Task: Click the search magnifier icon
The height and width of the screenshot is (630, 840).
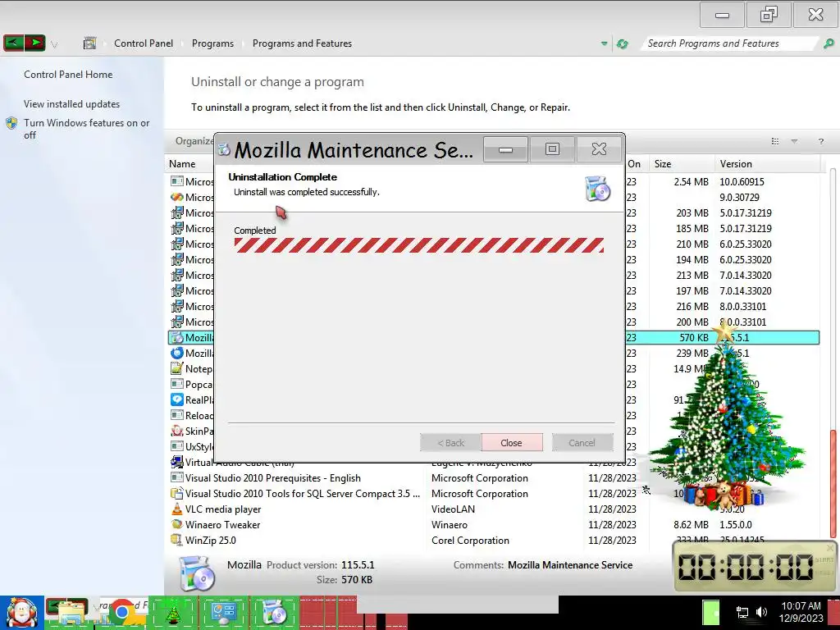Action: pos(829,43)
